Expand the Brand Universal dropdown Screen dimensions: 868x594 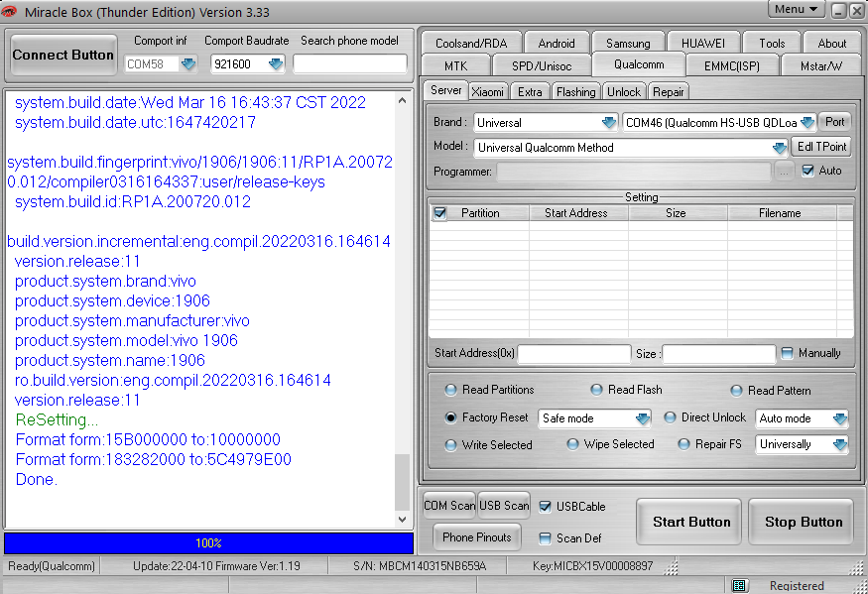coord(609,122)
